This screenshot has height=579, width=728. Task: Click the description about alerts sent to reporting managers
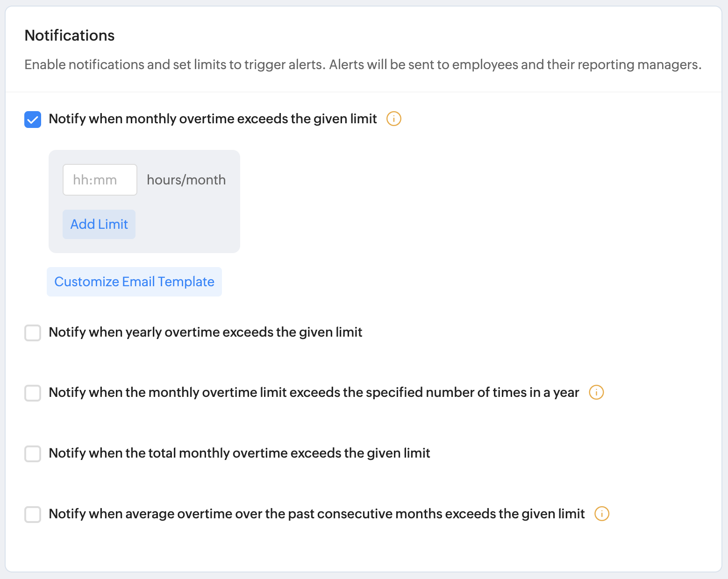click(x=363, y=64)
